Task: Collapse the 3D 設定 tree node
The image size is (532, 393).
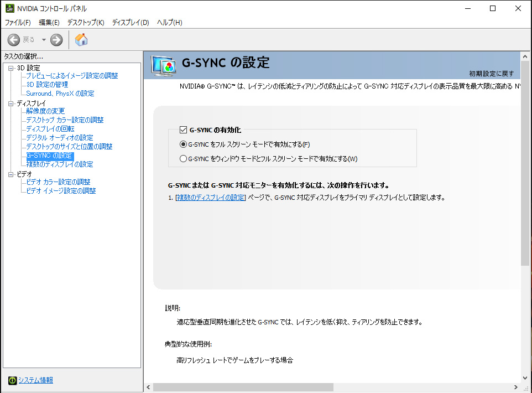Action: (x=11, y=68)
